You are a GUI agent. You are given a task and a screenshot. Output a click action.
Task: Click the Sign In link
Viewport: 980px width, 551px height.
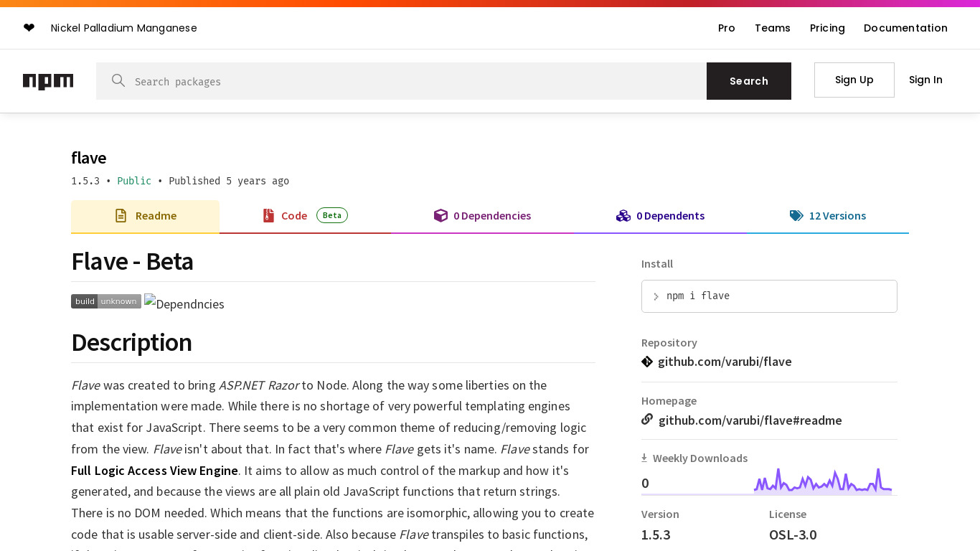pyautogui.click(x=925, y=80)
